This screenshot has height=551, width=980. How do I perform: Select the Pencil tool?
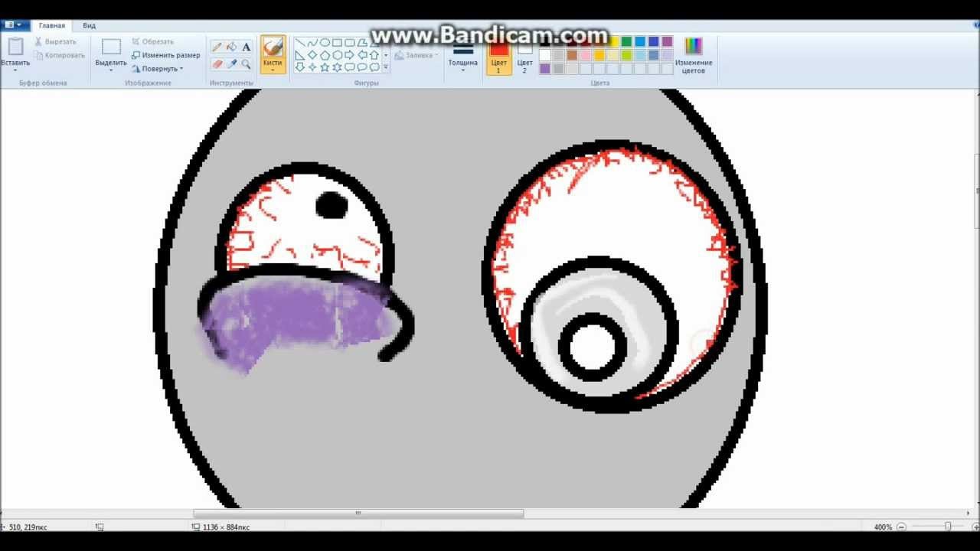217,47
